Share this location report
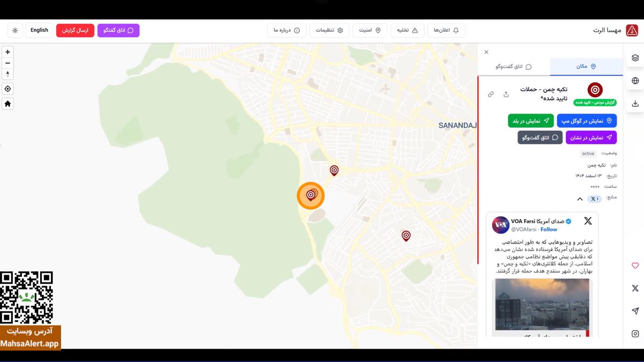644x362 pixels. pyautogui.click(x=506, y=94)
